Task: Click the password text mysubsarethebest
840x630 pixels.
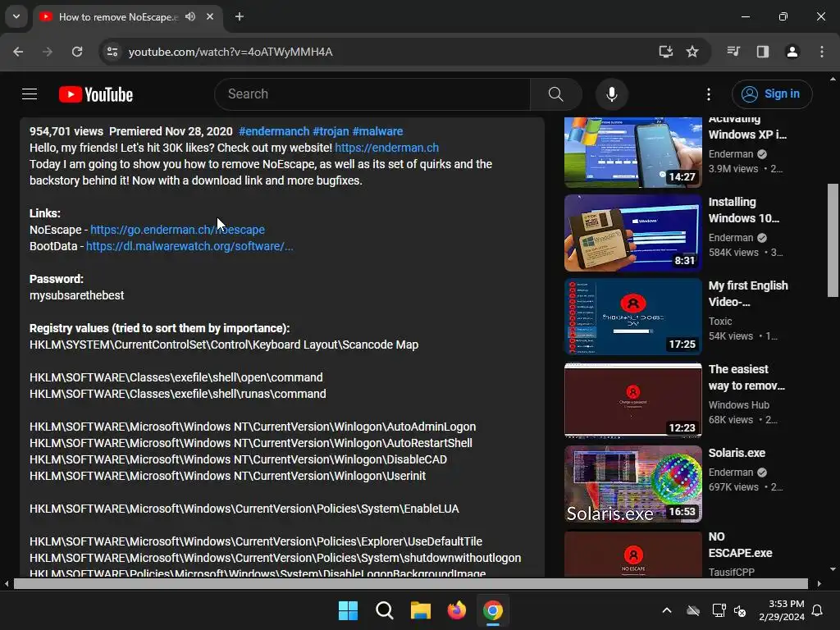Action: coord(76,295)
